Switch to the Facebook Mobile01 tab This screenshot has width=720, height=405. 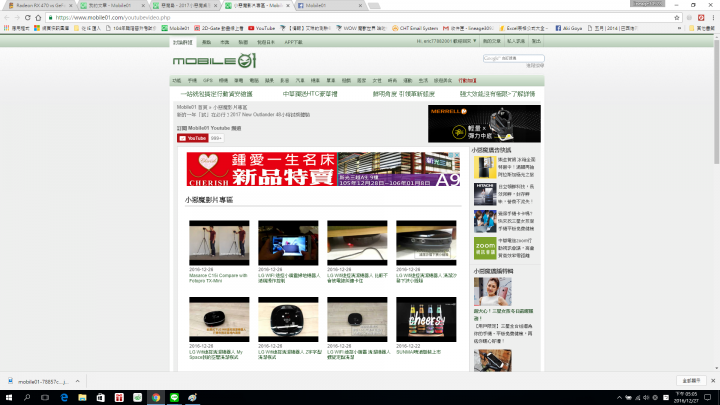[x=330, y=6]
